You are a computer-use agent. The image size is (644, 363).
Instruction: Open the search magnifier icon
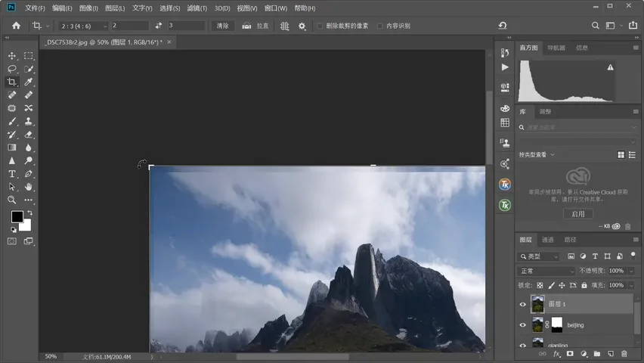pos(595,26)
